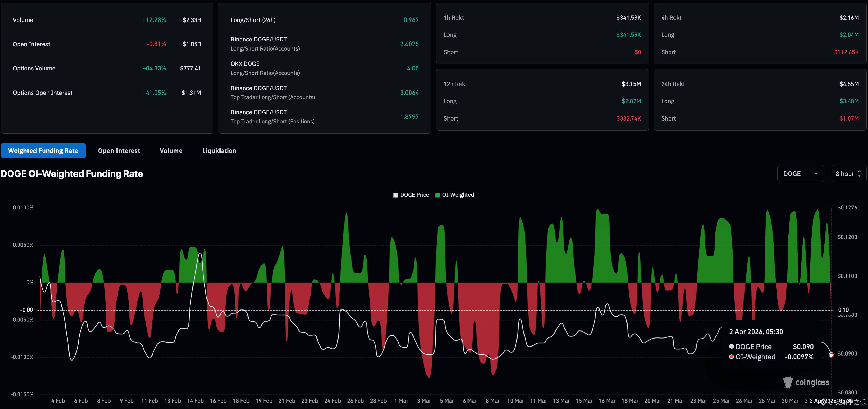Image resolution: width=868 pixels, height=409 pixels.
Task: Click the 24h Rekt panel title
Action: point(673,84)
